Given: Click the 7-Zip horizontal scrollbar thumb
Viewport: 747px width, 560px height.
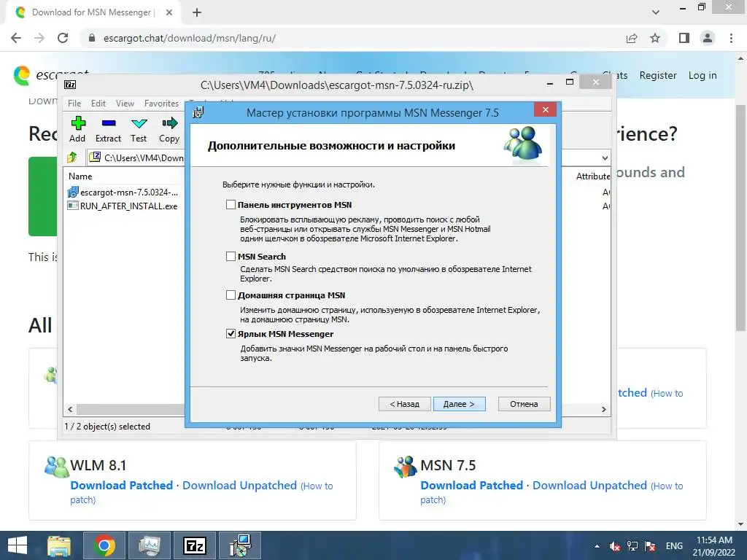Looking at the screenshot, I should 131,409.
